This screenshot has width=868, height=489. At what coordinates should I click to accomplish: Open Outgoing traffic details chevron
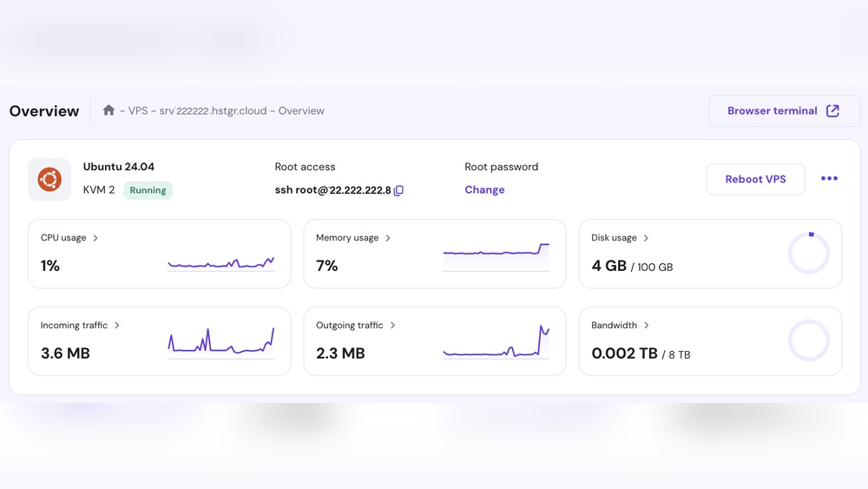(392, 326)
